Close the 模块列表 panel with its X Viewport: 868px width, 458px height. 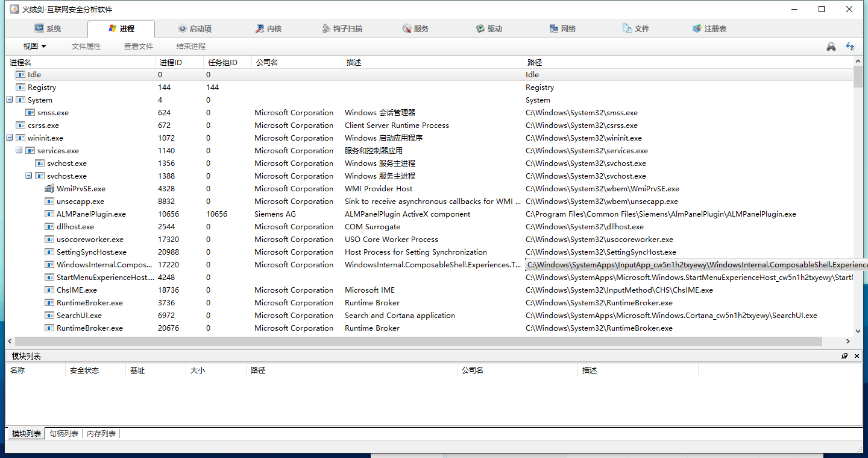click(857, 356)
